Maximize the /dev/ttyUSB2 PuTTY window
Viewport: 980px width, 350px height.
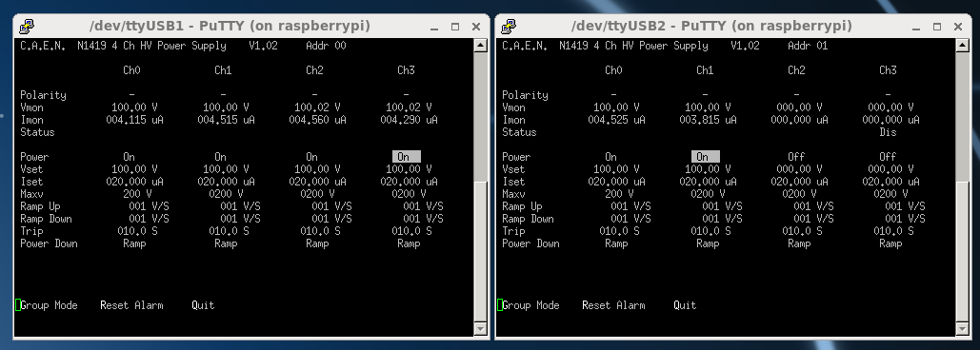(937, 27)
